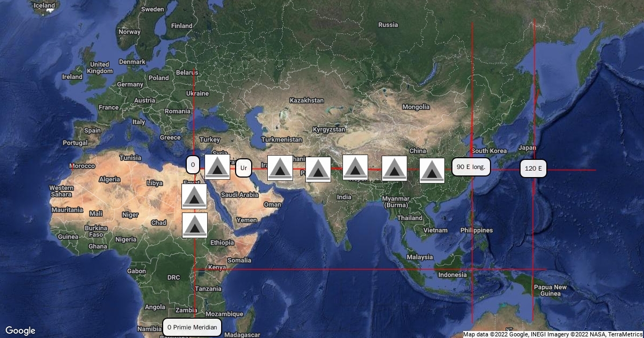Open pyramid marker left of "90 E long." label

tap(431, 171)
